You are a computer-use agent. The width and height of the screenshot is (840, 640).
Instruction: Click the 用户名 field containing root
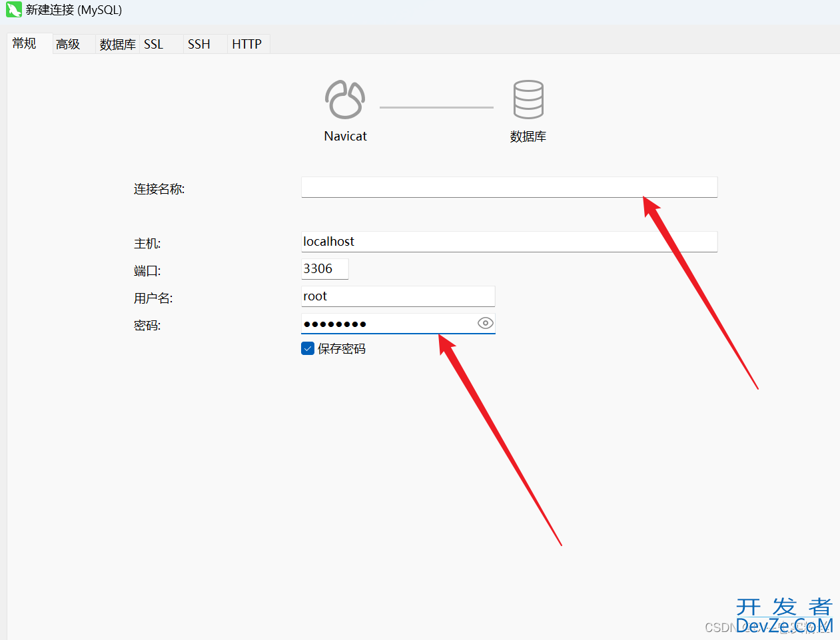click(x=398, y=296)
